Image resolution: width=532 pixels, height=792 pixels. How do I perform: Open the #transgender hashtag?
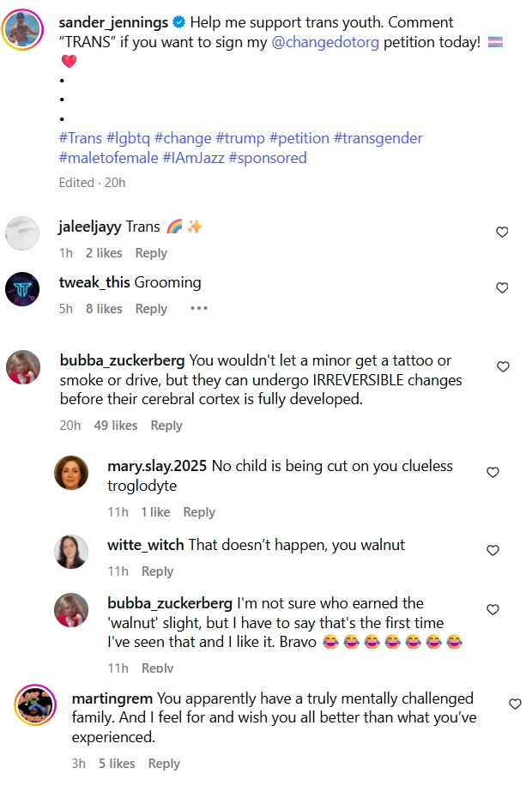(378, 138)
